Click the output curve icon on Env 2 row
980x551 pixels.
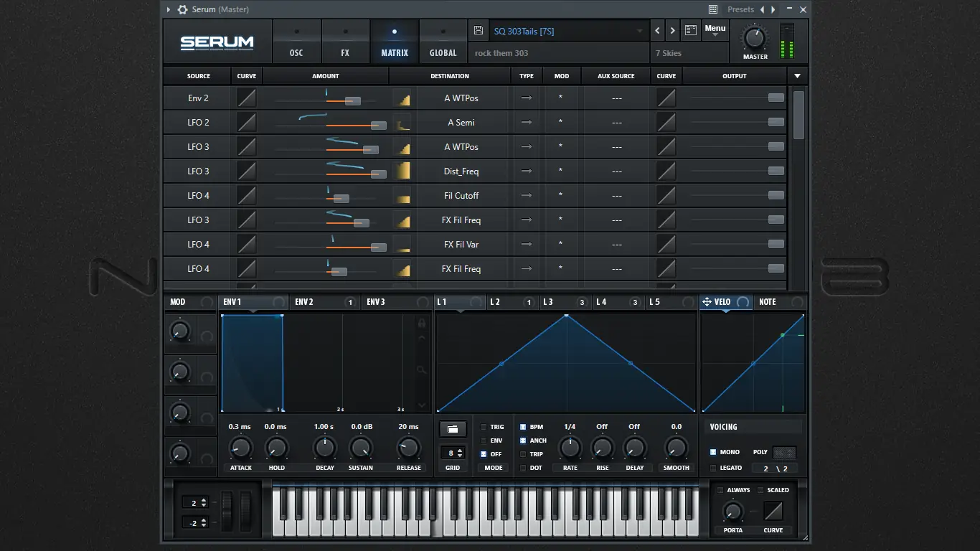pos(666,98)
